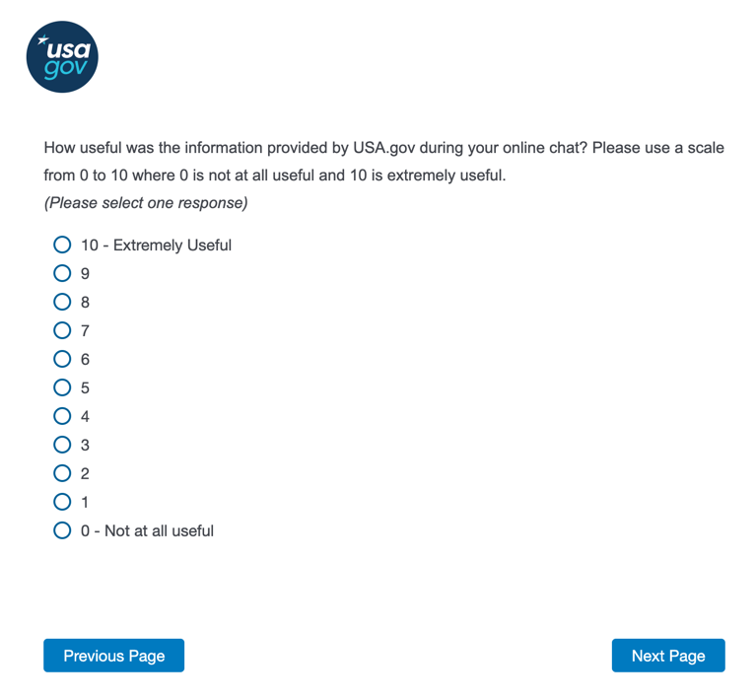Choose rating 2 radio button

tap(62, 473)
